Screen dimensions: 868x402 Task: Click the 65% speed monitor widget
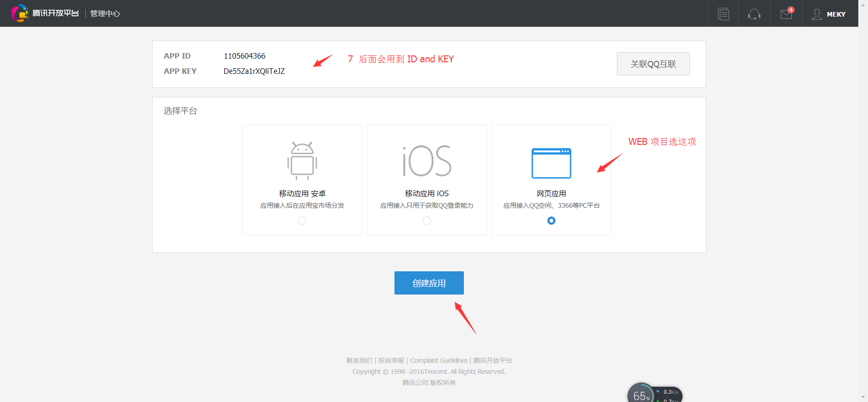tap(655, 393)
